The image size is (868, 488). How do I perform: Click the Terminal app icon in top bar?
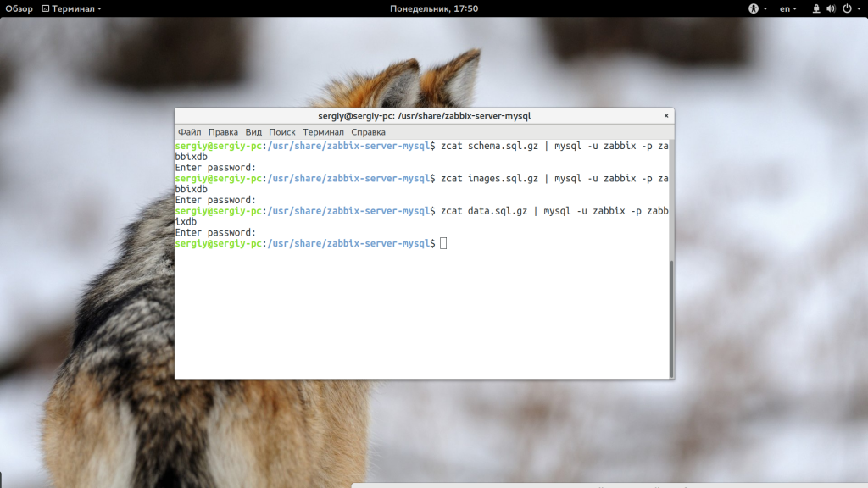(46, 8)
